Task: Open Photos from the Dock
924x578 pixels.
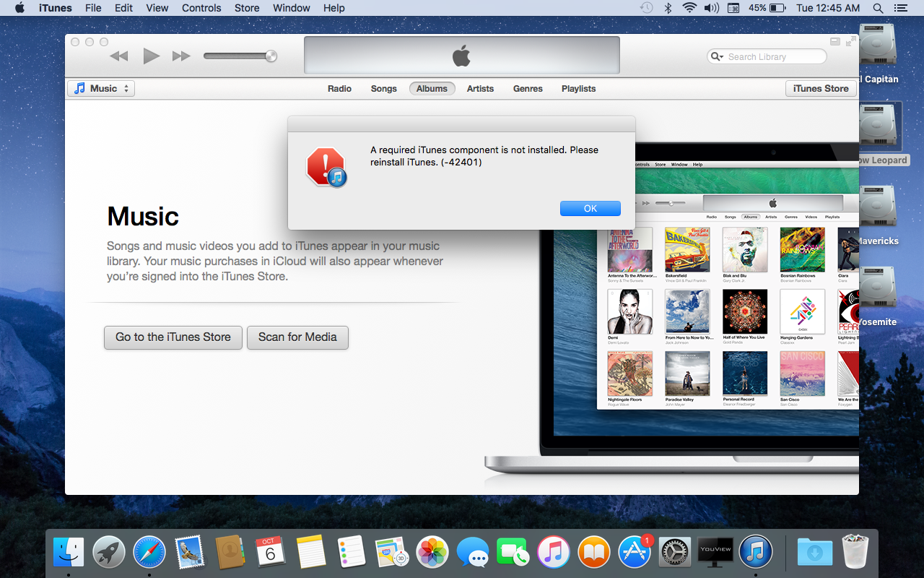Action: 432,553
